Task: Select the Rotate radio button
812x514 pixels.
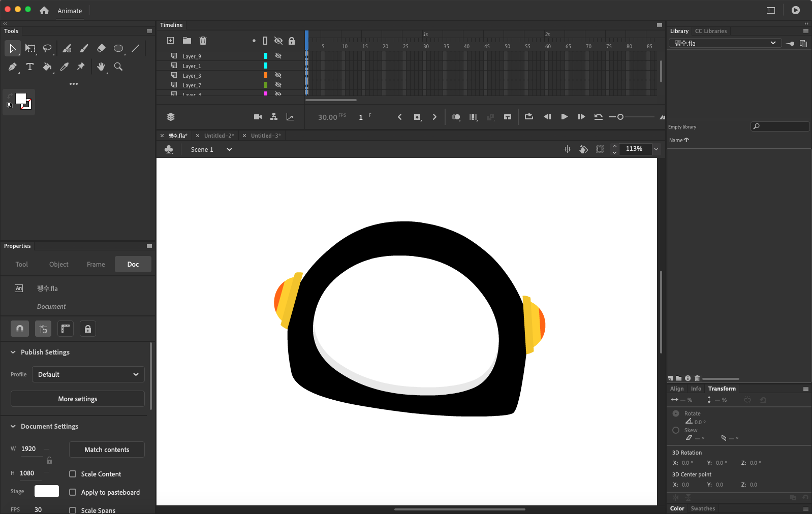Action: 676,413
